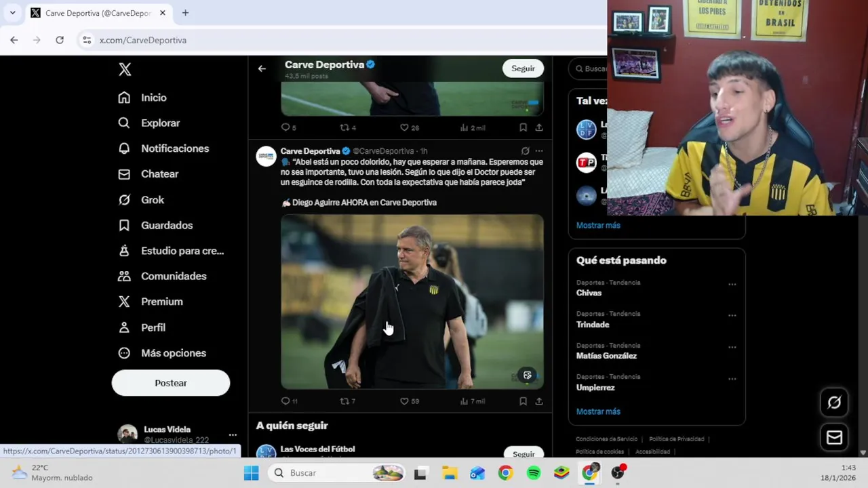Click Mostrar más under Tal vez te guste
This screenshot has width=868, height=488.
tap(598, 225)
